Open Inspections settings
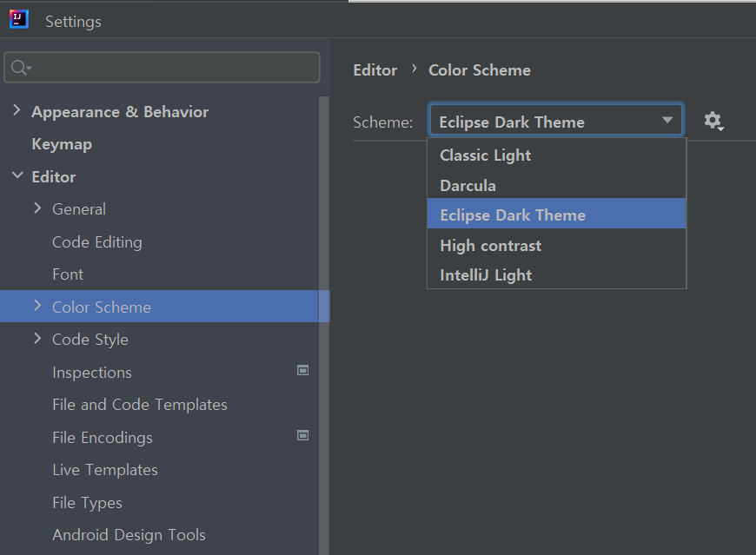This screenshot has width=756, height=555. 91,373
